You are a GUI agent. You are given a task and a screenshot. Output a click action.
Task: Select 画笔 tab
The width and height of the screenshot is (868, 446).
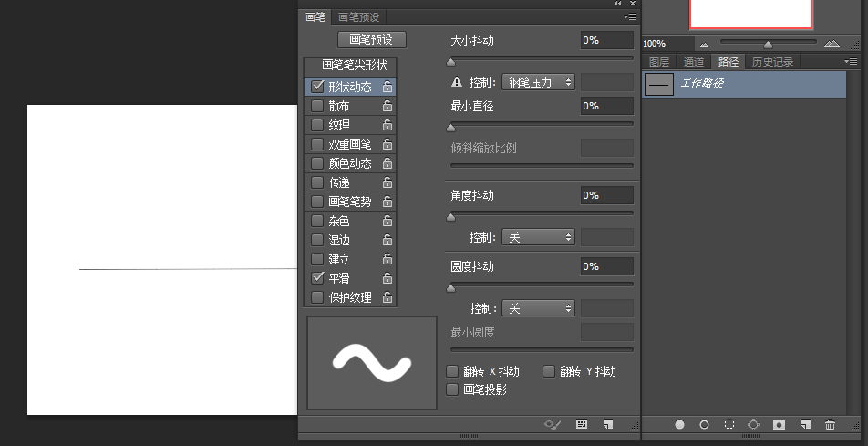pos(315,17)
